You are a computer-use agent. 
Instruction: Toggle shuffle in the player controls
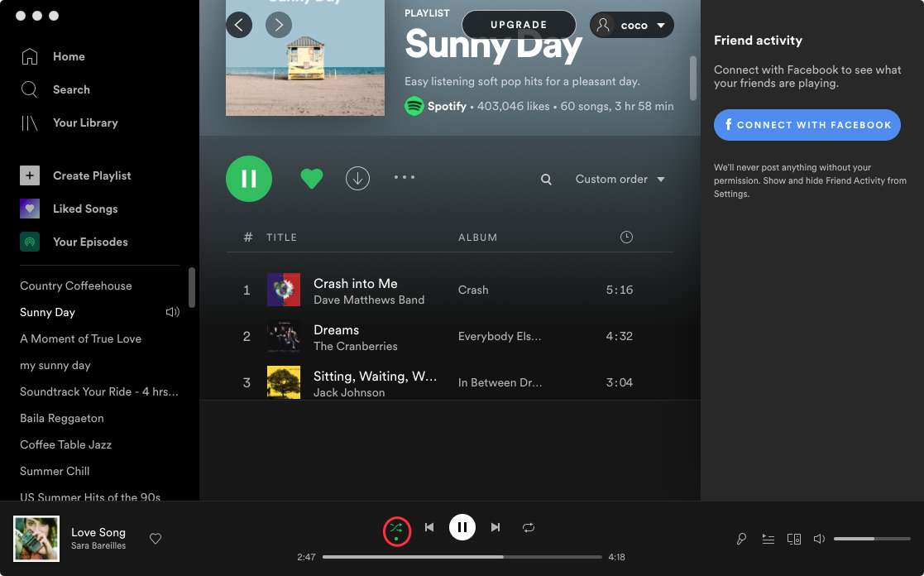coord(396,528)
